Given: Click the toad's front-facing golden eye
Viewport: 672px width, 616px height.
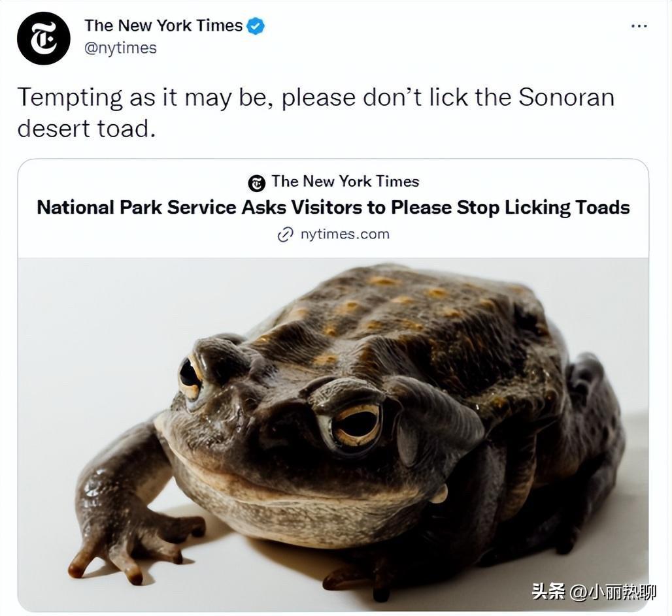Looking at the screenshot, I should (356, 426).
